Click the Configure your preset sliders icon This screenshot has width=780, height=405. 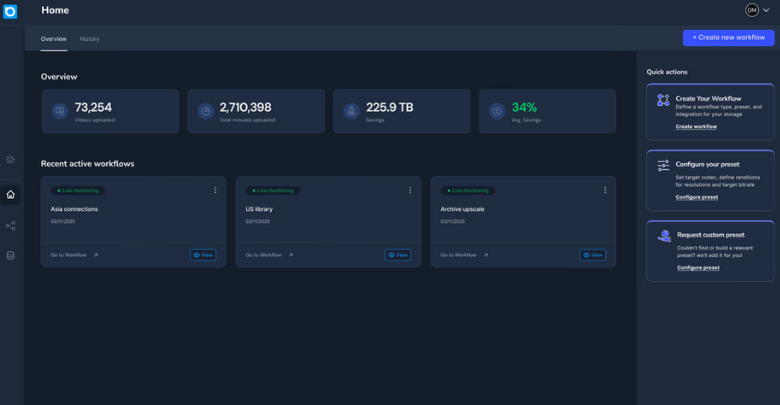663,166
